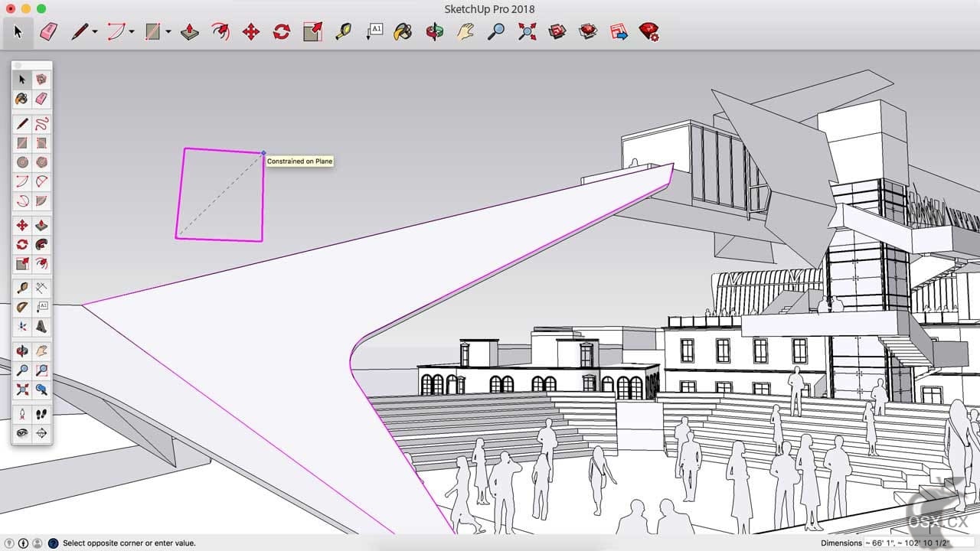Pick the Zoom Window tool in left palette

tap(41, 370)
